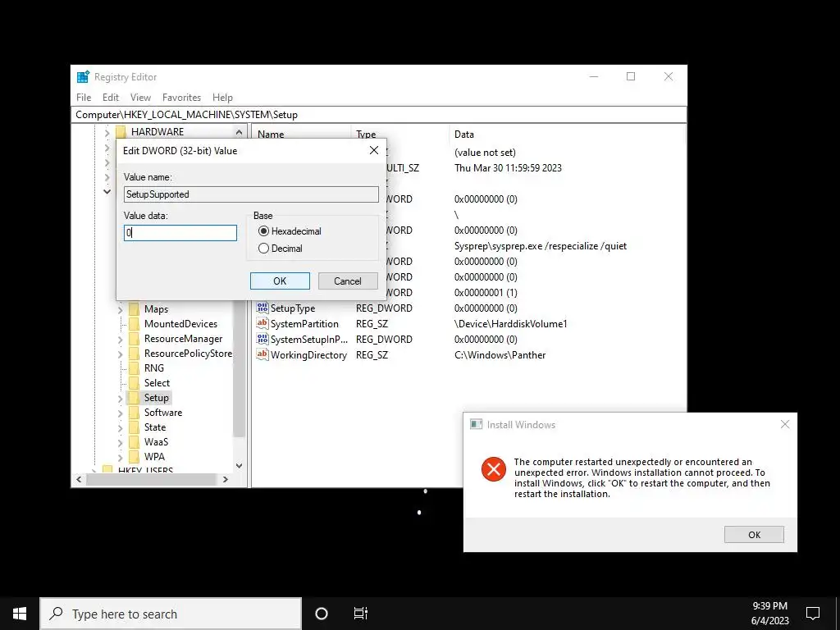Select the Setup folder icon
This screenshot has width=840, height=630.
coord(134,398)
